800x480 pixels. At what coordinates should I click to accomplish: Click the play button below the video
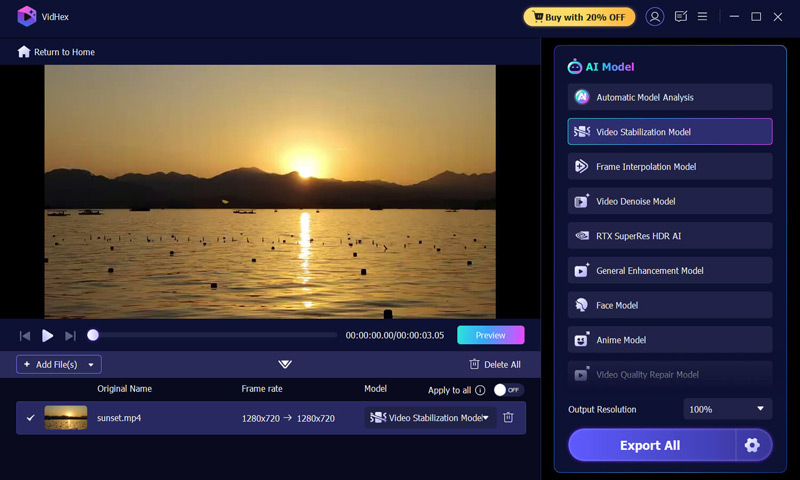[x=47, y=336]
